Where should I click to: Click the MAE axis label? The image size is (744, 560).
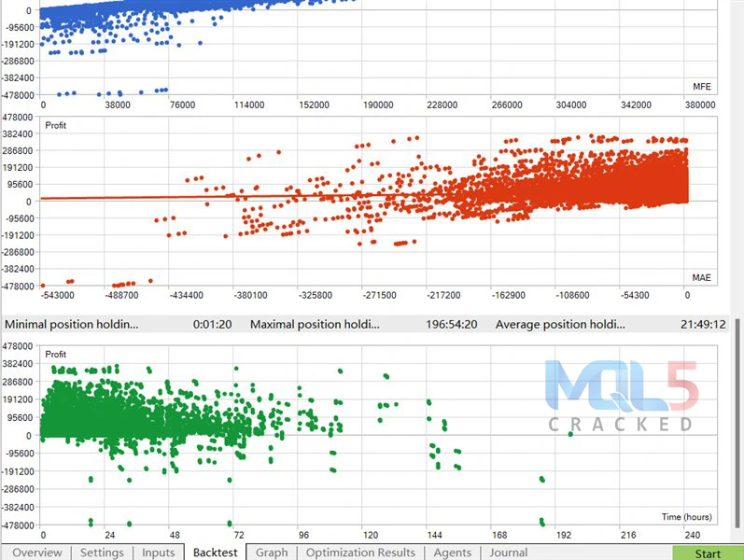pos(701,277)
